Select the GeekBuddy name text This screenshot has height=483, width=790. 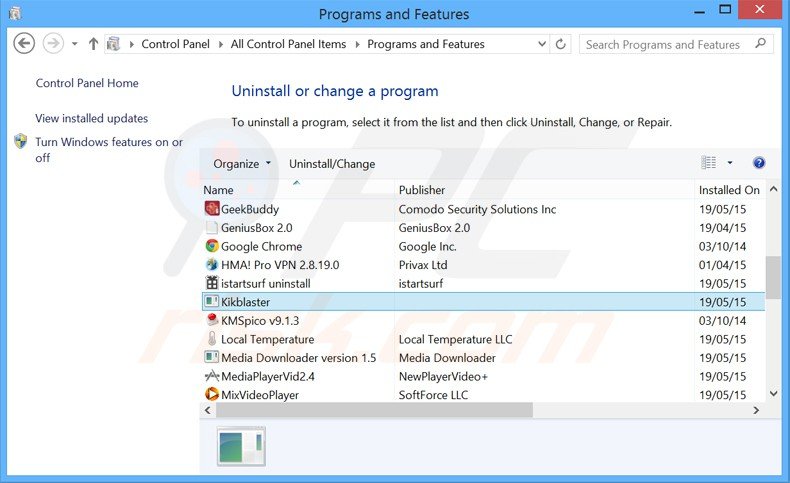point(250,209)
